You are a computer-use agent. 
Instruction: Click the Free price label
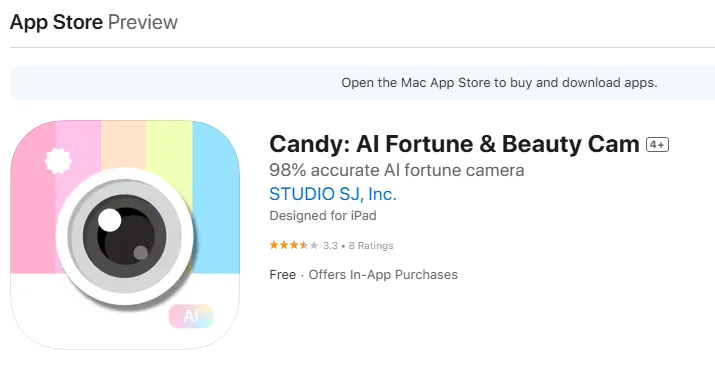283,275
